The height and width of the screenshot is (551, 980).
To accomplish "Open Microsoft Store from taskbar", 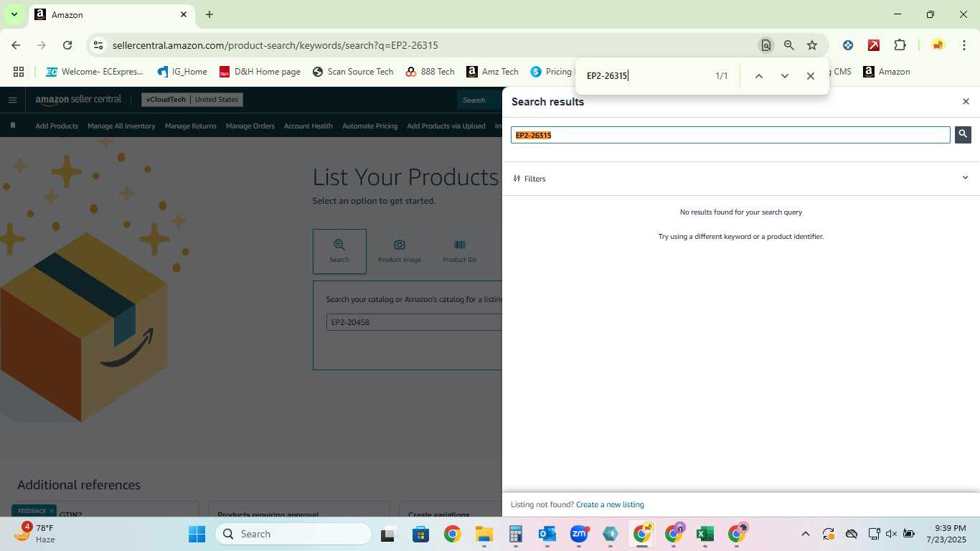I will (x=420, y=534).
